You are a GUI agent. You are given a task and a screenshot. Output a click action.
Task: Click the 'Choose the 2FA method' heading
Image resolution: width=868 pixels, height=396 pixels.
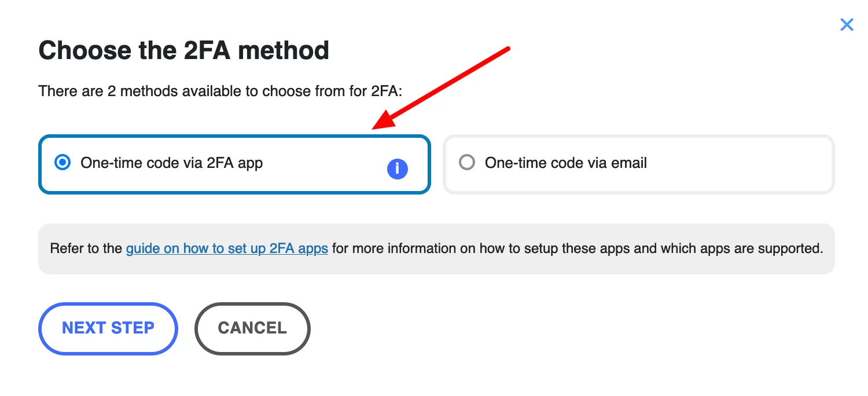pyautogui.click(x=183, y=50)
